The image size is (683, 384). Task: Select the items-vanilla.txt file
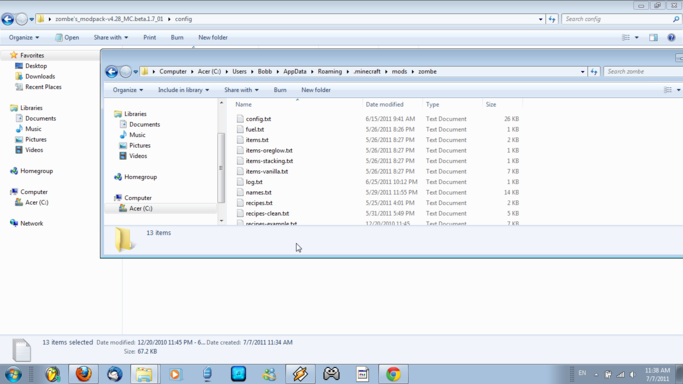tap(267, 171)
